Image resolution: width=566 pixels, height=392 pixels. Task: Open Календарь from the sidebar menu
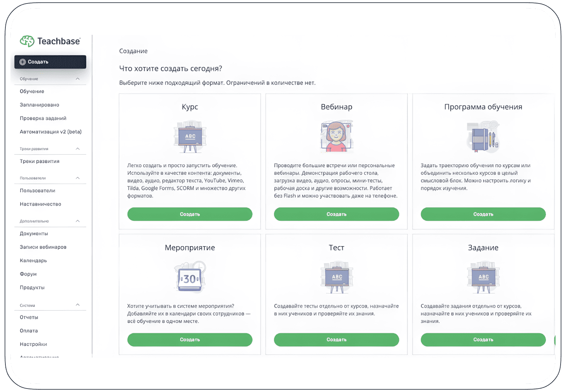pyautogui.click(x=33, y=261)
